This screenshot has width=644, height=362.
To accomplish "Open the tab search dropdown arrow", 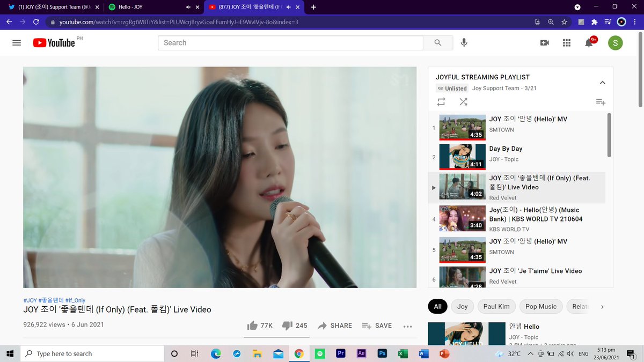I will (577, 7).
